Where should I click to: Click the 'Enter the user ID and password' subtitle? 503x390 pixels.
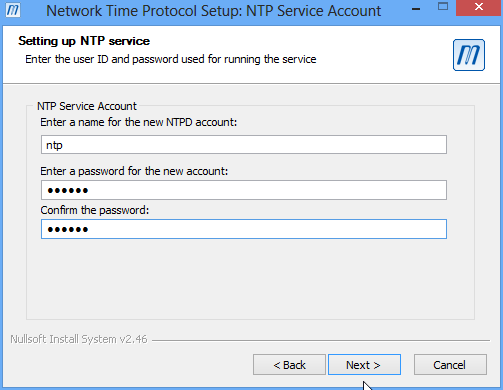coord(171,59)
